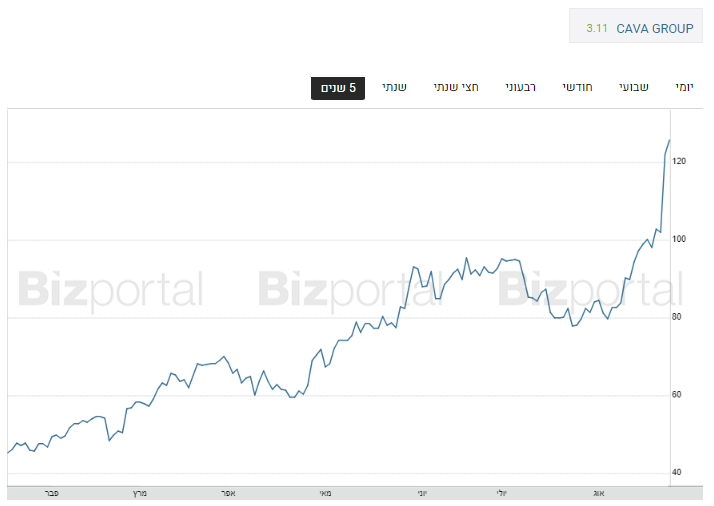Click the 100 y-axis label
The width and height of the screenshot is (714, 506).
678,239
